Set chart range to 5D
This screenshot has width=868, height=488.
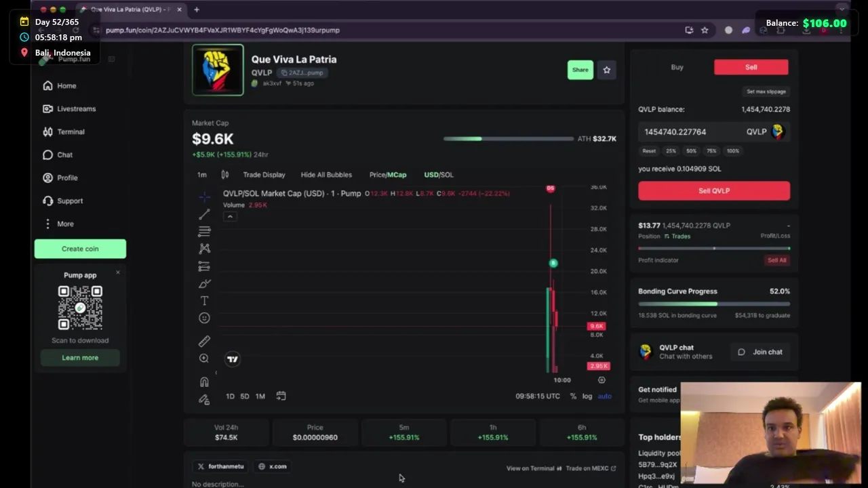click(x=245, y=396)
